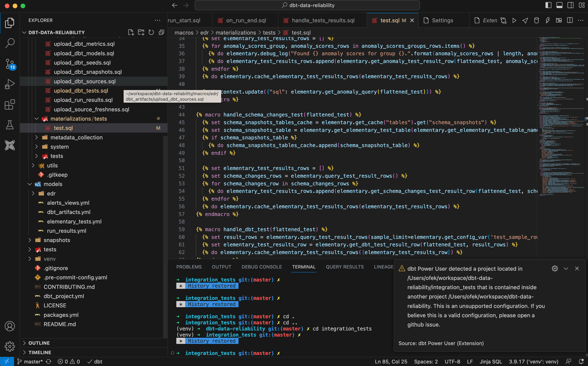Toggle the bottom panel visibility

(559, 5)
